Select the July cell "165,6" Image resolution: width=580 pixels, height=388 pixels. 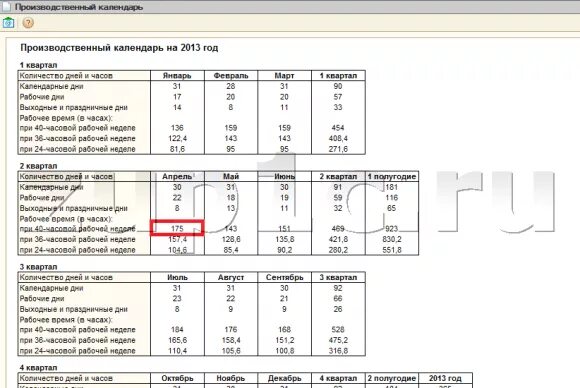177,340
